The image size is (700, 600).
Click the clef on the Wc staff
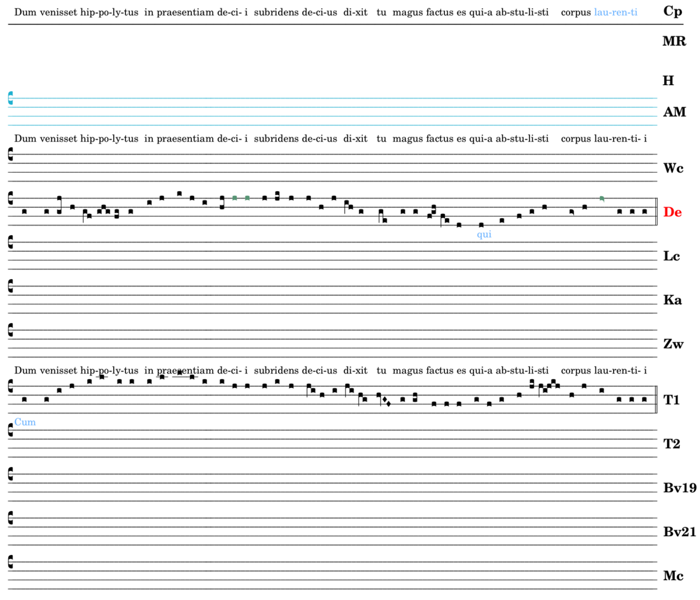pos(11,154)
